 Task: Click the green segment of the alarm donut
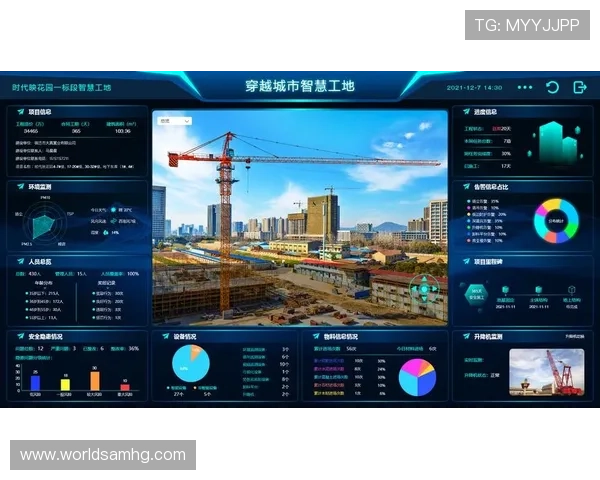571,230
